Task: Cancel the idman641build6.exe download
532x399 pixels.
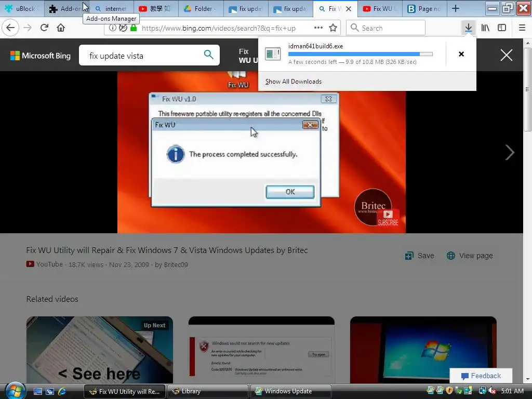Action: pos(461,54)
